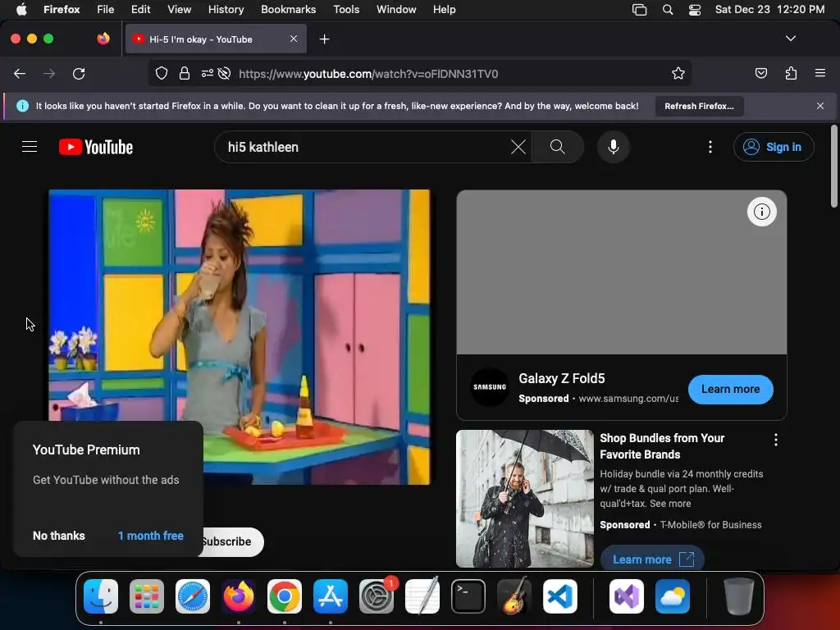Open Visual Studio Code from the dock

coord(560,596)
